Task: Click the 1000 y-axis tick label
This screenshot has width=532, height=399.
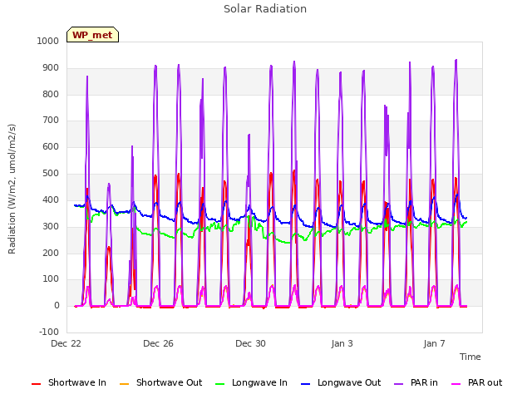Action: [48, 41]
